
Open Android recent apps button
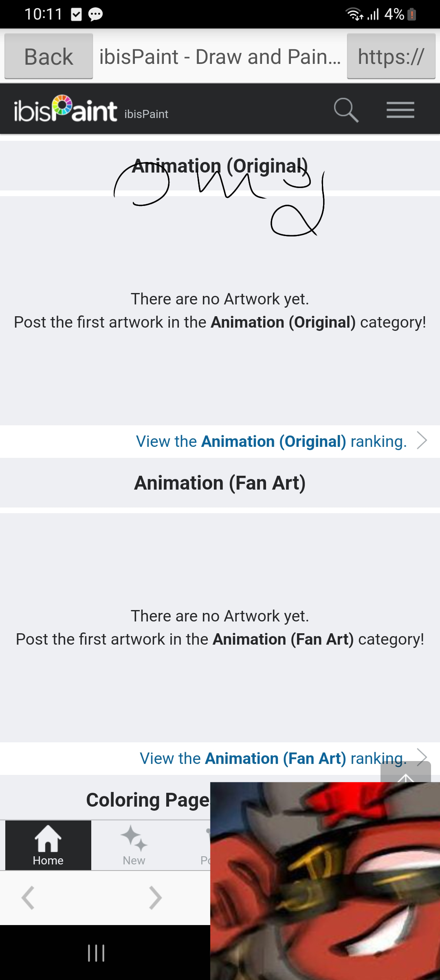click(97, 953)
